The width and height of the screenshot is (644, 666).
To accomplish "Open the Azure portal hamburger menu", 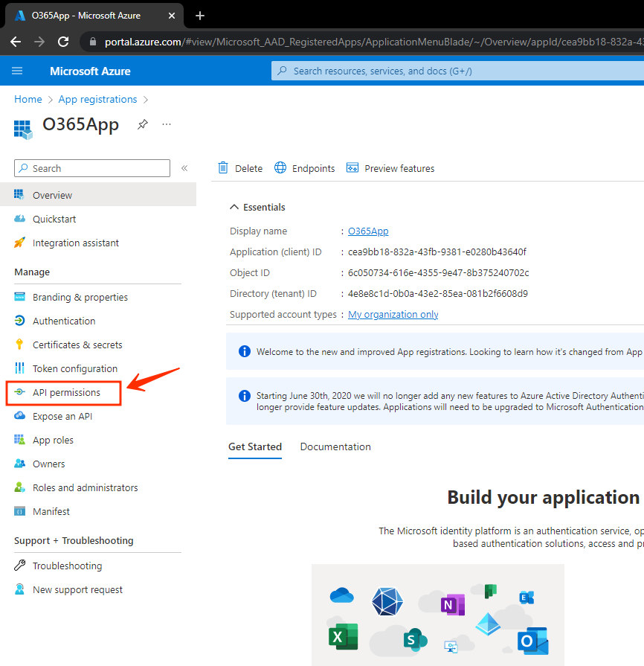I will coord(18,71).
